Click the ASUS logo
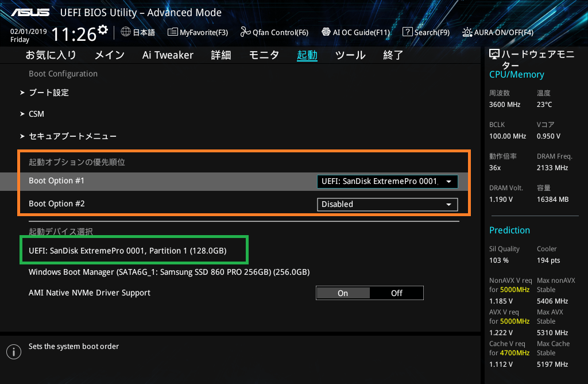Image resolution: width=588 pixels, height=384 pixels. [30, 13]
